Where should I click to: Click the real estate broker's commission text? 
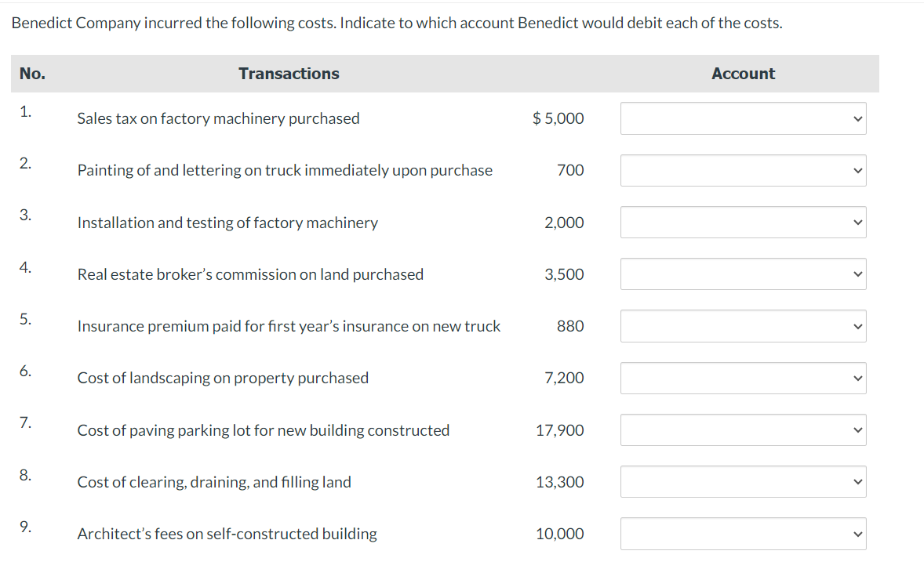[250, 274]
